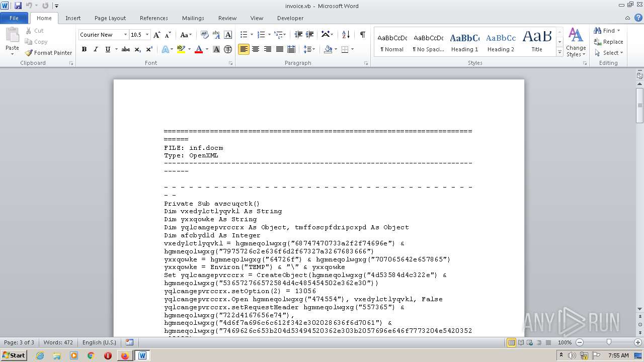Click the Replace button
Screen dimensions: 644x362
point(609,42)
